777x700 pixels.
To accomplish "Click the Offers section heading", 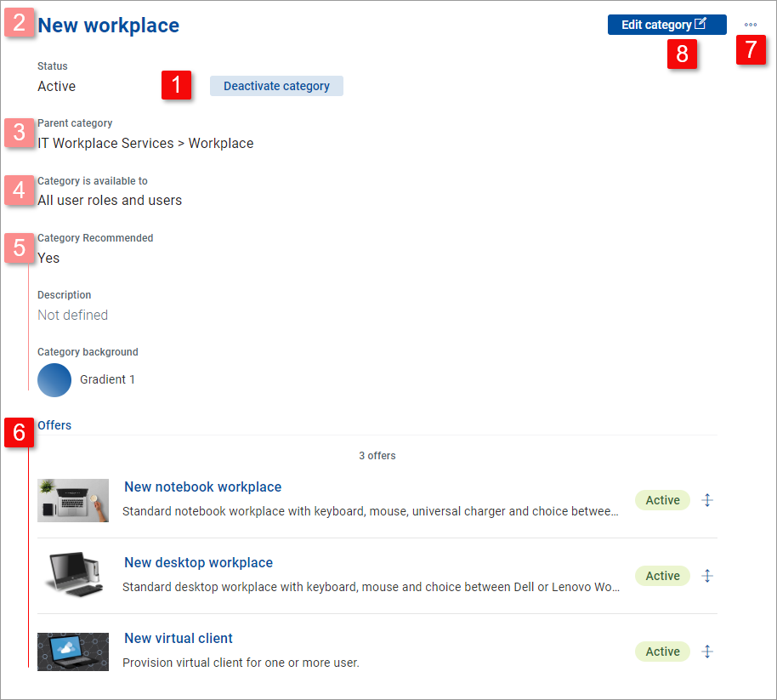I will 54,425.
